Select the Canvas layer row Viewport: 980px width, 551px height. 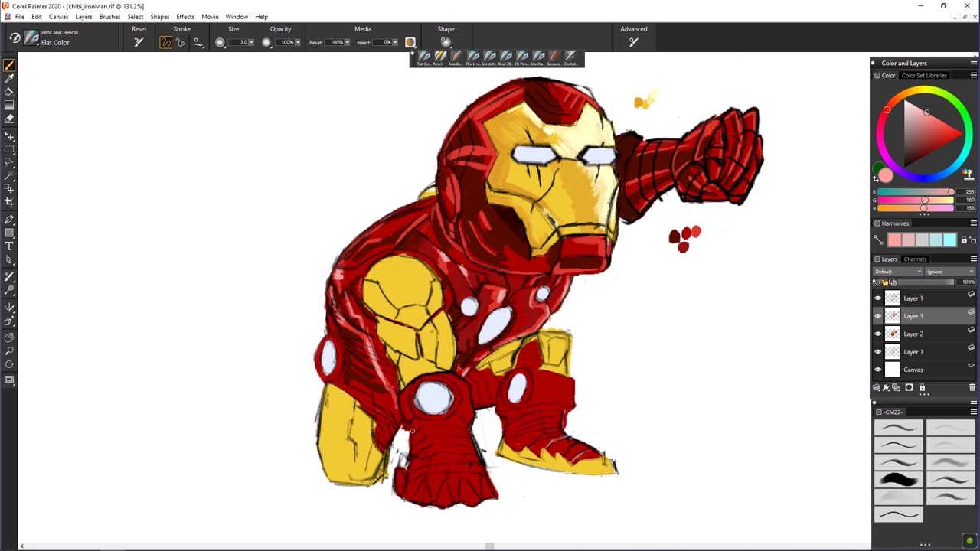924,370
